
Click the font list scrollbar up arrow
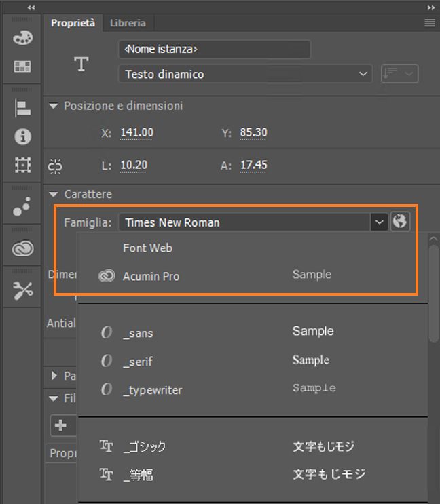coord(433,239)
